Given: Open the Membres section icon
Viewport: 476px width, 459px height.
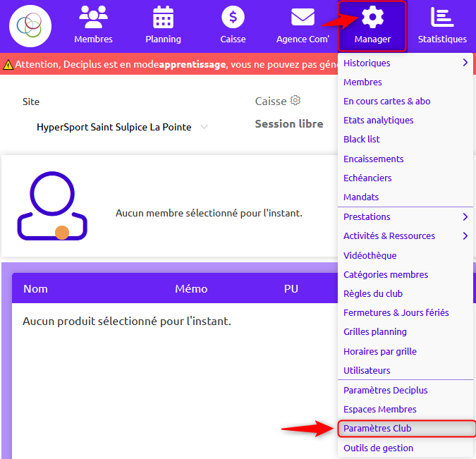Looking at the screenshot, I should click(x=93, y=17).
